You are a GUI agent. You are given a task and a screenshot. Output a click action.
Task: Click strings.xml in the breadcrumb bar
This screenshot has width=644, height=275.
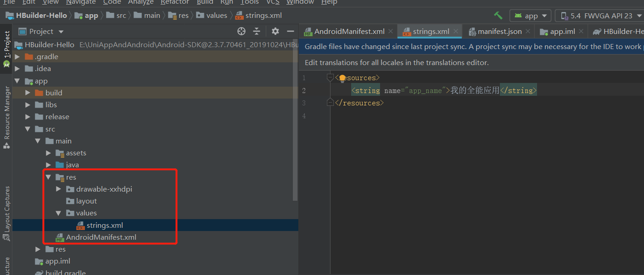258,16
